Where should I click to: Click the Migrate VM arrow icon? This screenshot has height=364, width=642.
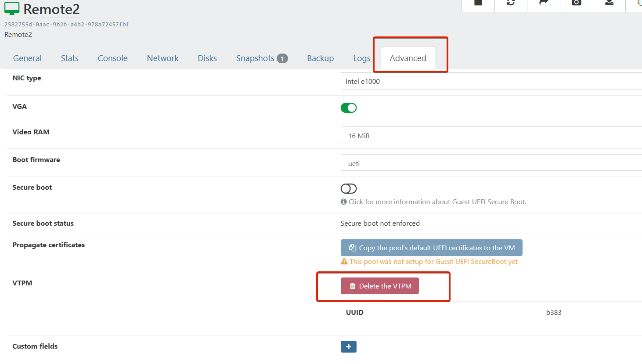(x=544, y=3)
